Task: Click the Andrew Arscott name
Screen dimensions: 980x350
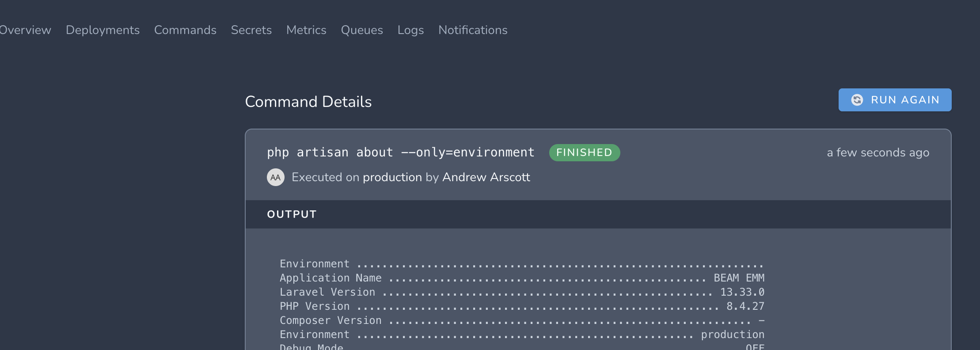Action: click(486, 177)
